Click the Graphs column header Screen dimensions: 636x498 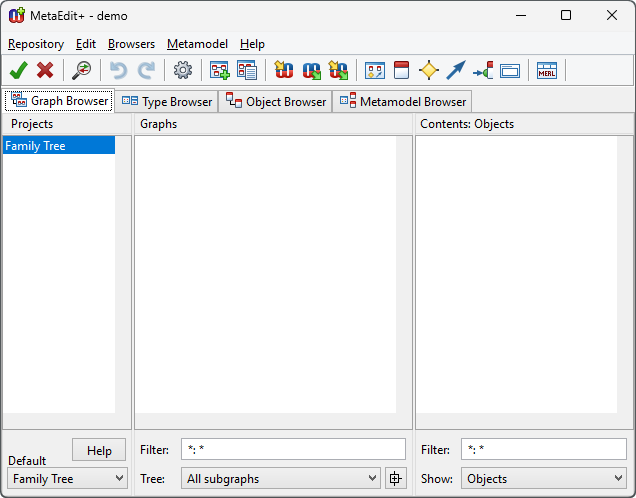click(x=273, y=124)
